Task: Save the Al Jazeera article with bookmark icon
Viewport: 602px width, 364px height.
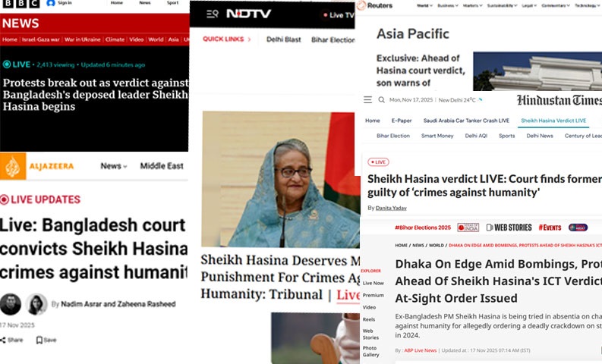Action: click(39, 340)
